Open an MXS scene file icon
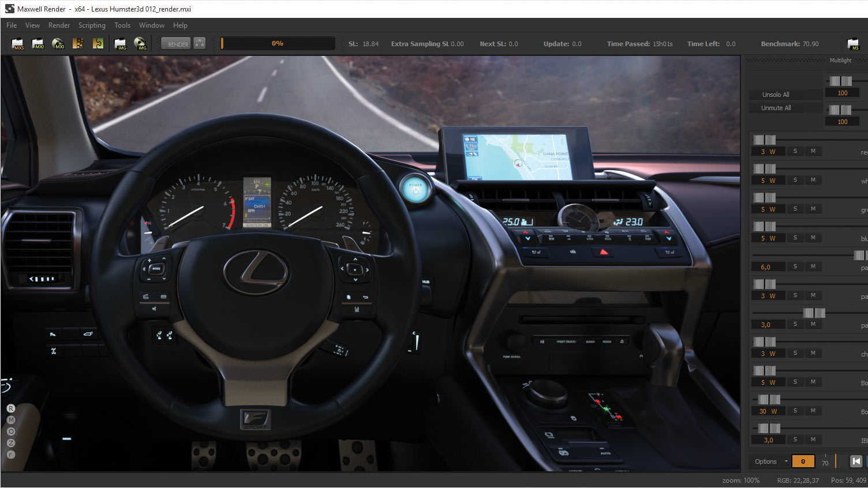Screen dimensions: 868x488 (18, 44)
